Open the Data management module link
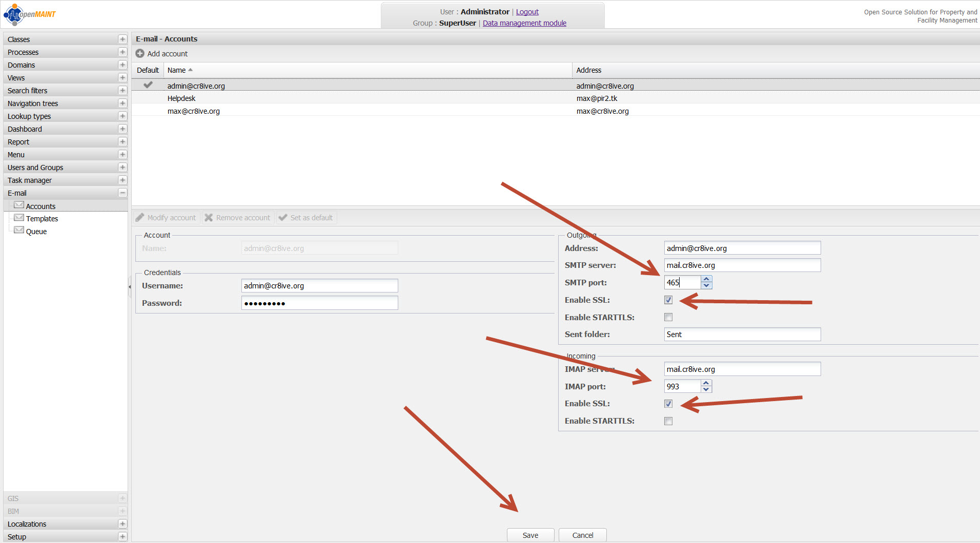The width and height of the screenshot is (980, 543). click(524, 23)
